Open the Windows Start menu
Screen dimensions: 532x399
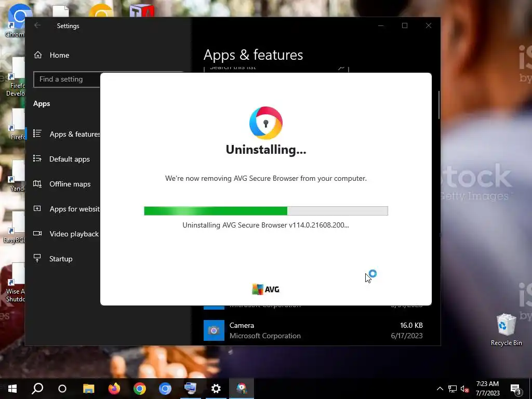(12, 389)
